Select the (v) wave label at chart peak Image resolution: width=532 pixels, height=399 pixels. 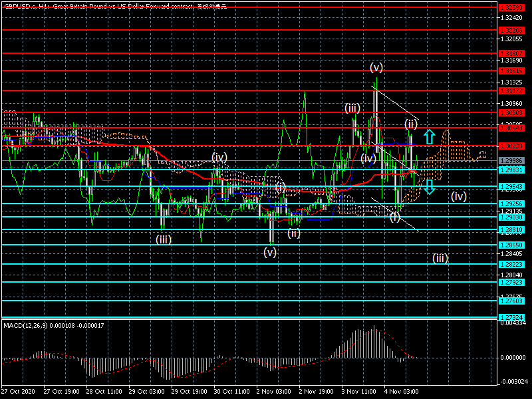coord(376,67)
